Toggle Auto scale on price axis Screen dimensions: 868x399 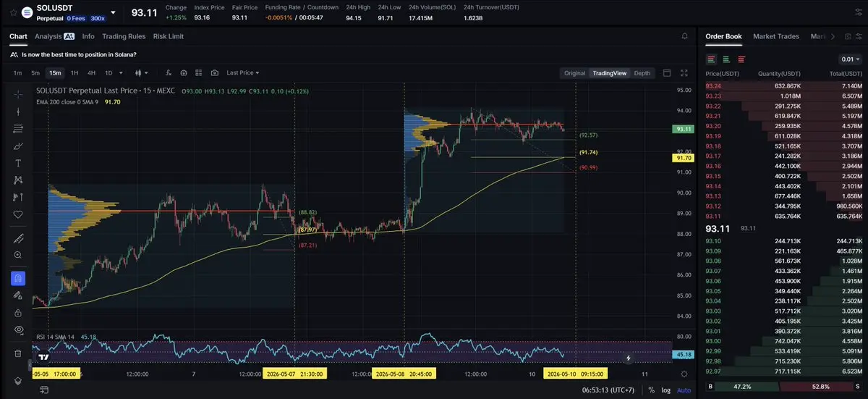point(684,390)
